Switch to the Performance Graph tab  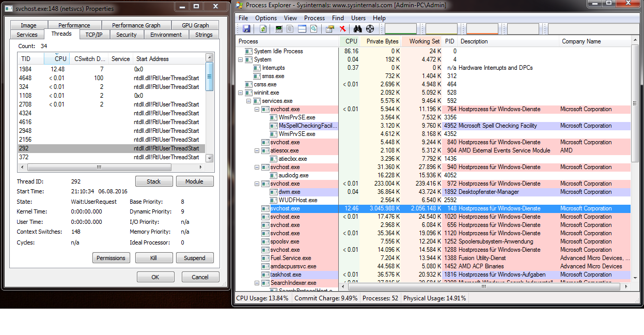(x=136, y=25)
